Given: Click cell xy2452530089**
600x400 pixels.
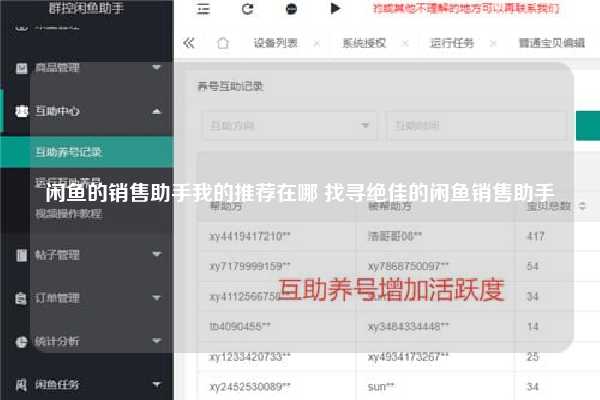Looking at the screenshot, I should [x=250, y=387].
